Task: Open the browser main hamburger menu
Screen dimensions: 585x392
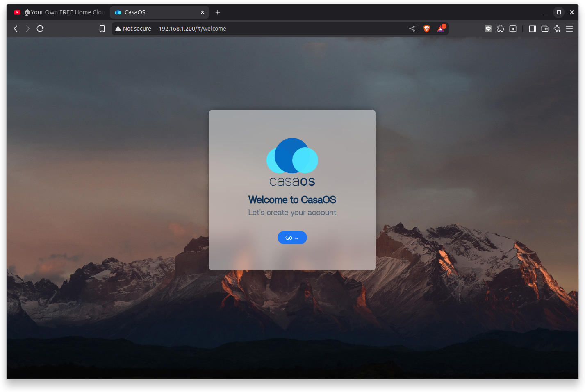Action: (x=569, y=29)
